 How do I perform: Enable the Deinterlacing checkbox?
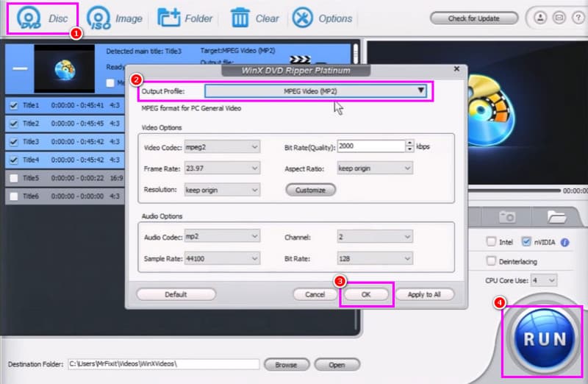(491, 260)
